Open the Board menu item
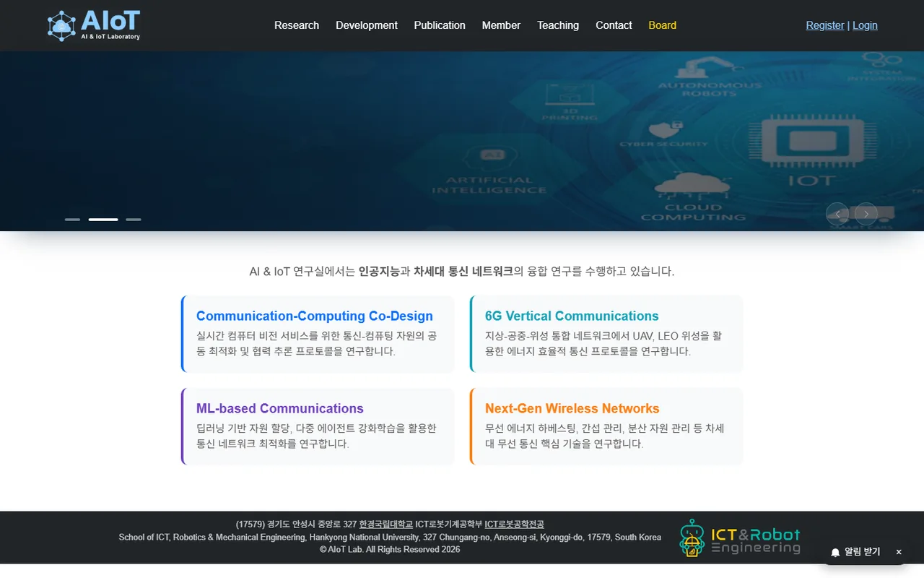Viewport: 924px width, 578px height. (662, 25)
